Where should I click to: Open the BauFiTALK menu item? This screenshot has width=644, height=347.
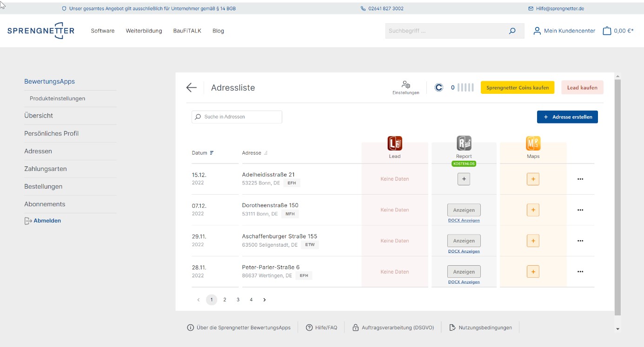[x=187, y=31]
